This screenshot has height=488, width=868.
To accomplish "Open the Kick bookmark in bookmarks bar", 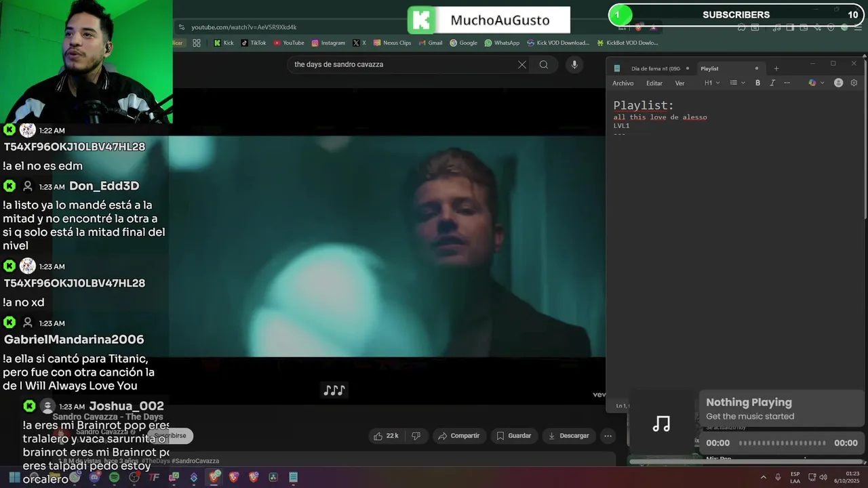I will [224, 43].
